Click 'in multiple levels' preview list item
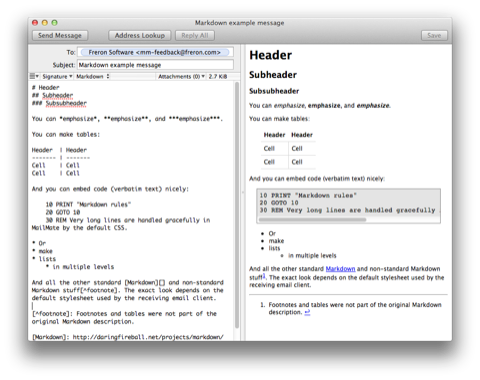The height and width of the screenshot is (380, 480). tap(312, 256)
